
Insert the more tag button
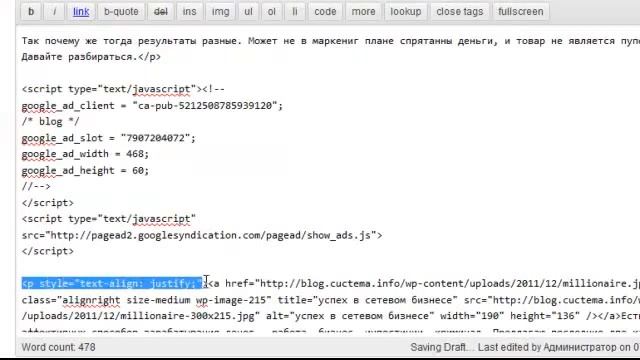363,11
